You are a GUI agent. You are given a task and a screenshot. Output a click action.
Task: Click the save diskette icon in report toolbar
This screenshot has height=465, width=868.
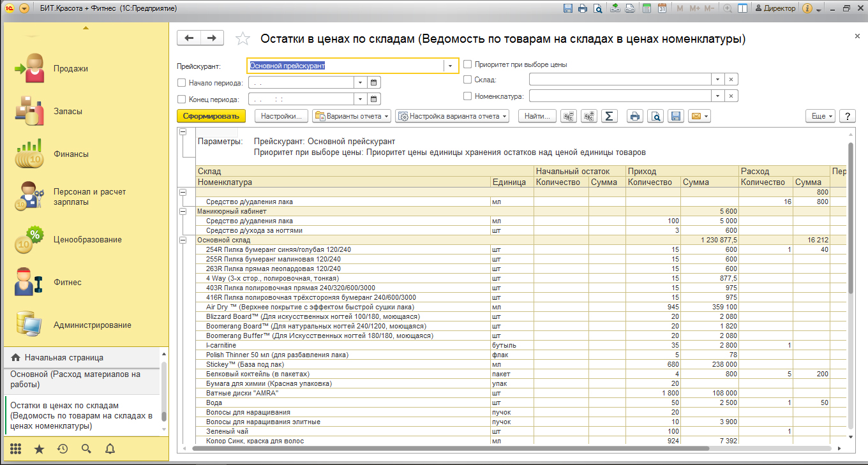pos(675,116)
